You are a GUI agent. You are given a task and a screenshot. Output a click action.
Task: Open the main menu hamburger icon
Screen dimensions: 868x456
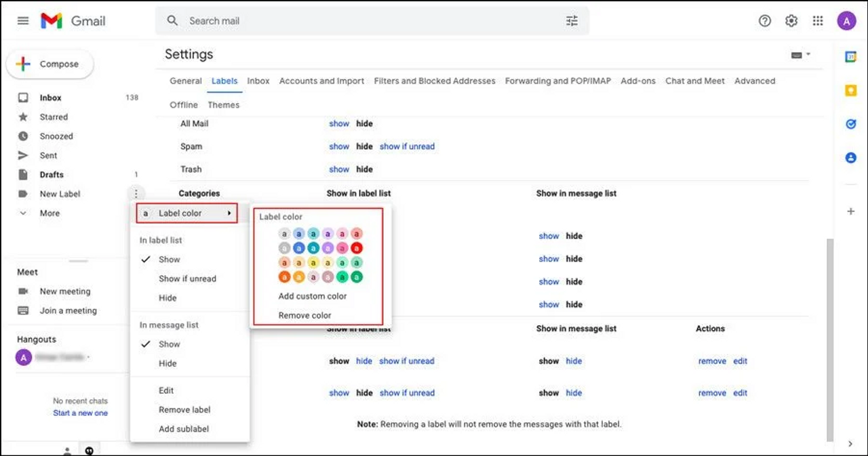tap(23, 21)
